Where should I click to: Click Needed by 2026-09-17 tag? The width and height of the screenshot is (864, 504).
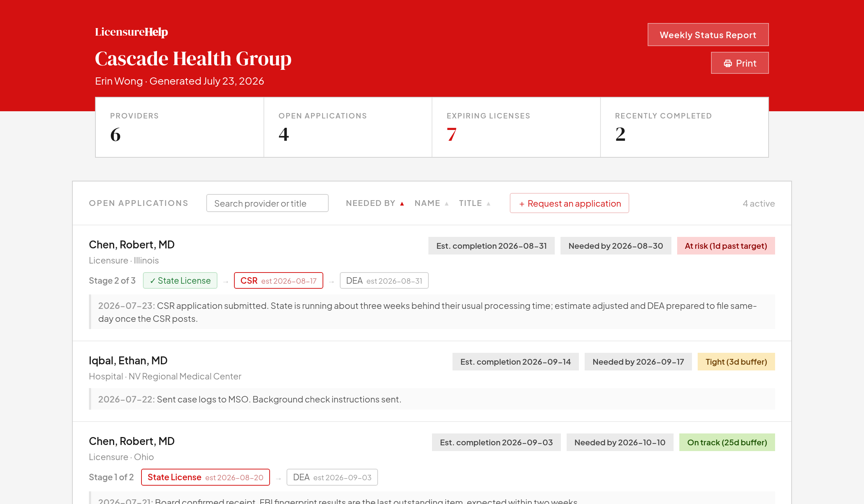point(638,362)
